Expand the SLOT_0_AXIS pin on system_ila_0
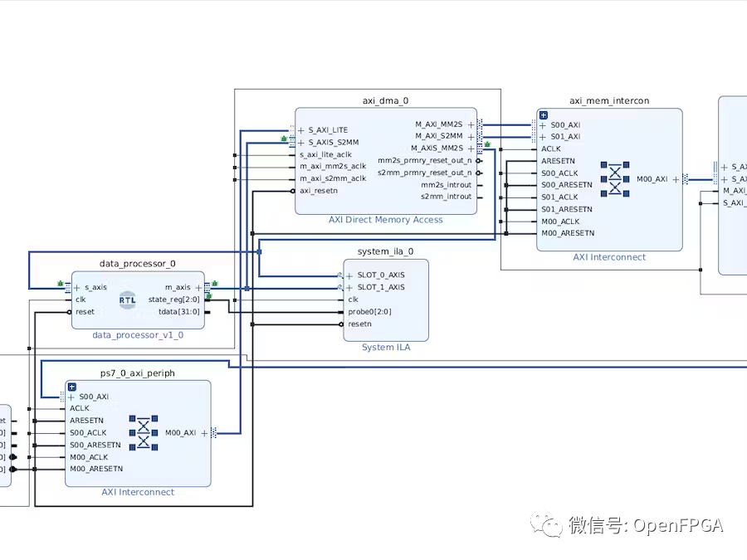Screen dimensions: 747x560 (x=349, y=275)
